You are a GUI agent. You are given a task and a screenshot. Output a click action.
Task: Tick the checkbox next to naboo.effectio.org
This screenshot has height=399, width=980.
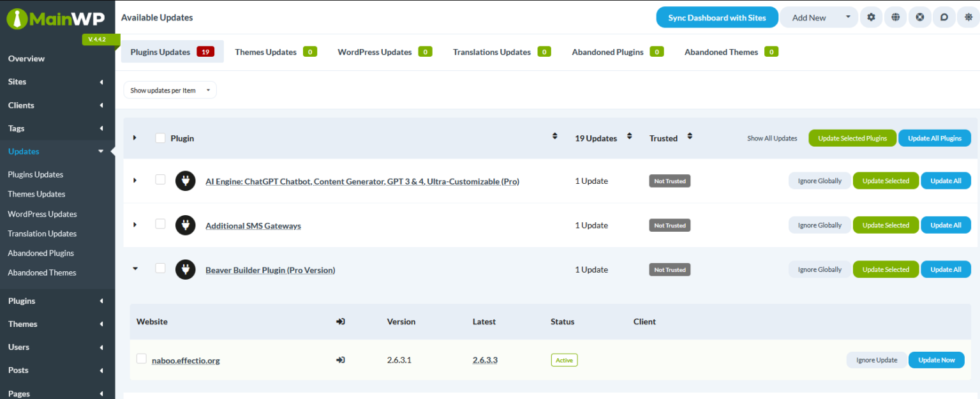[141, 359]
